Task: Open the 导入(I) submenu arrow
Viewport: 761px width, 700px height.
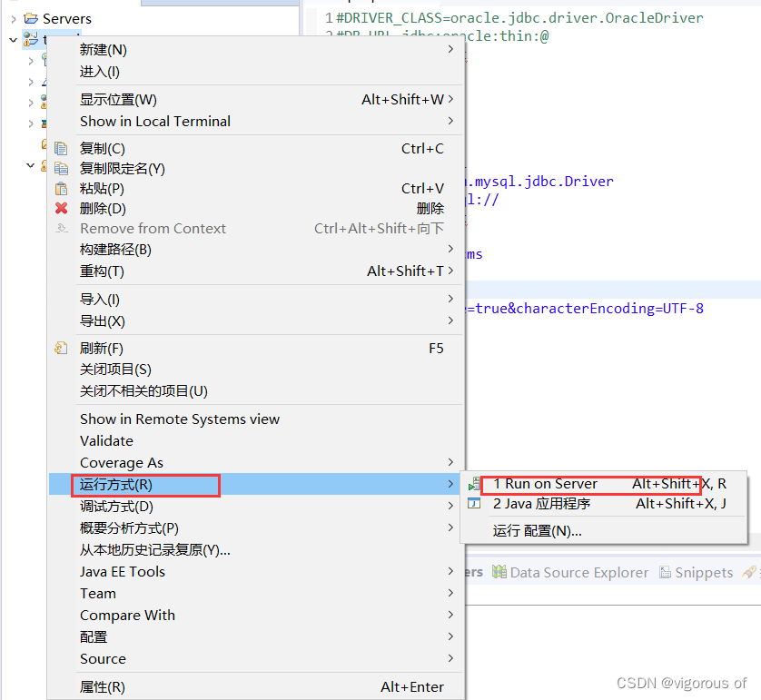Action: pyautogui.click(x=450, y=299)
